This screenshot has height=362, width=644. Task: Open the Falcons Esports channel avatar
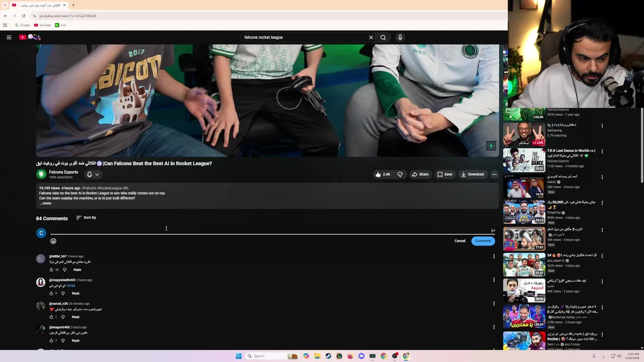pos(41,174)
